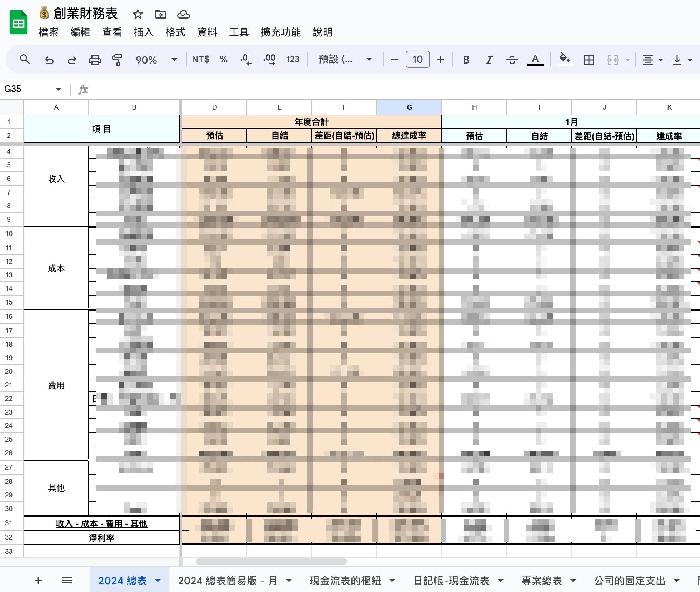The width and height of the screenshot is (700, 592).
Task: Increase decimal places
Action: coord(269,59)
